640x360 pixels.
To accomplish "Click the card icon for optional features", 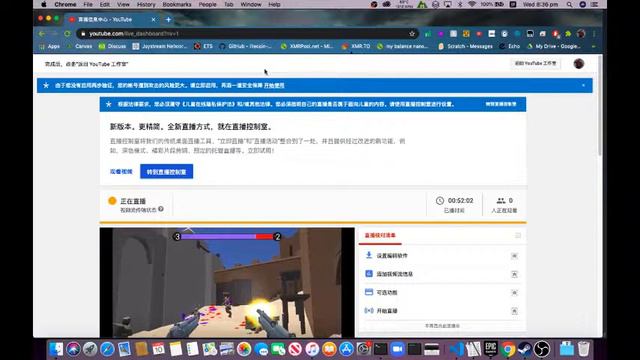I will pyautogui.click(x=369, y=292).
